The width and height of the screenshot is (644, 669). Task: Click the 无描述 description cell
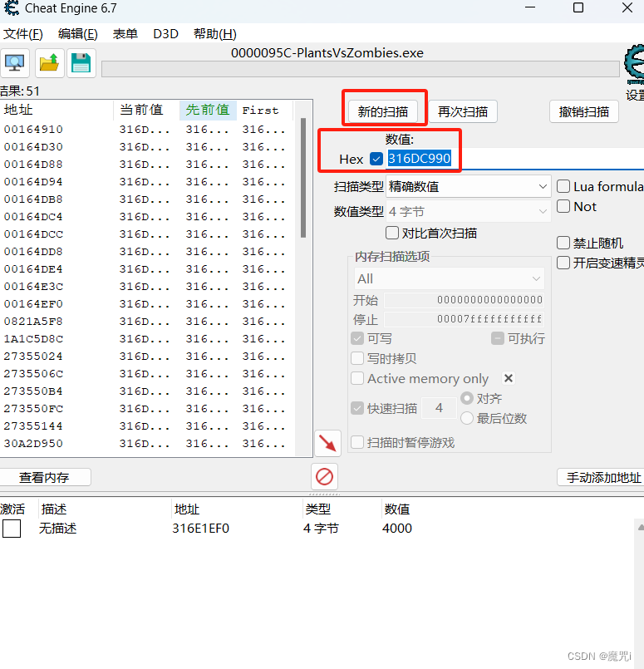[x=58, y=529]
